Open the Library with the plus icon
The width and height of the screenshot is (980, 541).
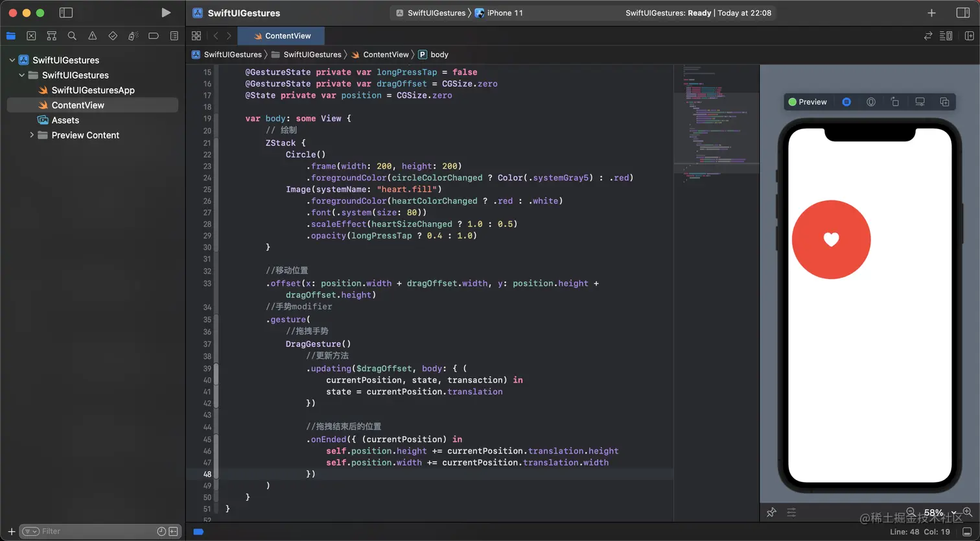(x=931, y=13)
